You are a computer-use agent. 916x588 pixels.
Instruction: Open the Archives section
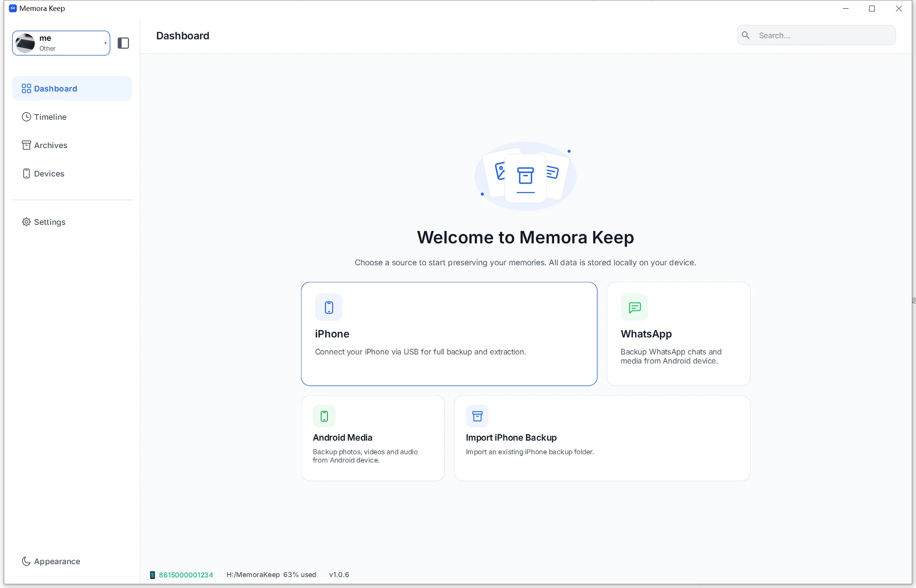(72, 145)
